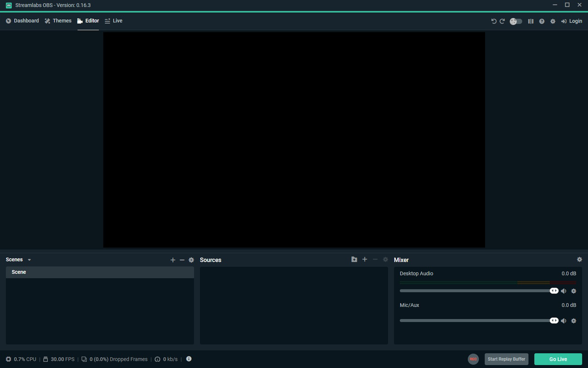
Task: Mute the Mic/Aux channel
Action: (x=564, y=320)
